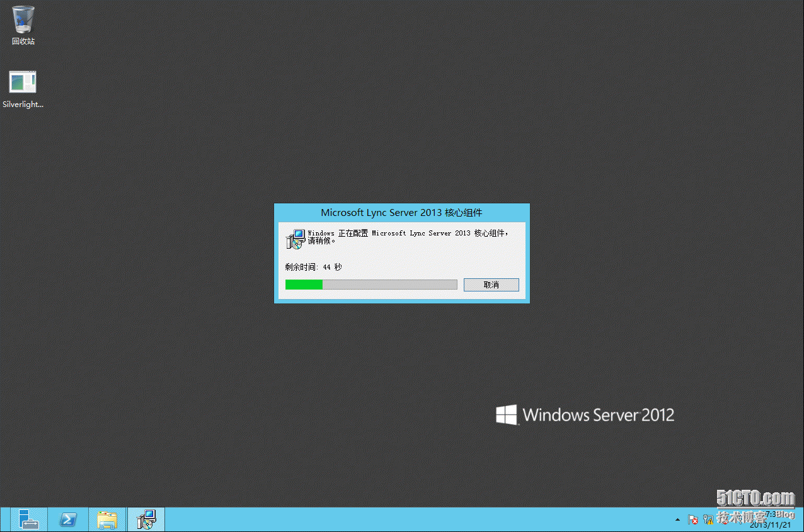Select the 'Windows 正在配置' status message
Viewport: 804px width, 532px height.
pyautogui.click(x=407, y=237)
